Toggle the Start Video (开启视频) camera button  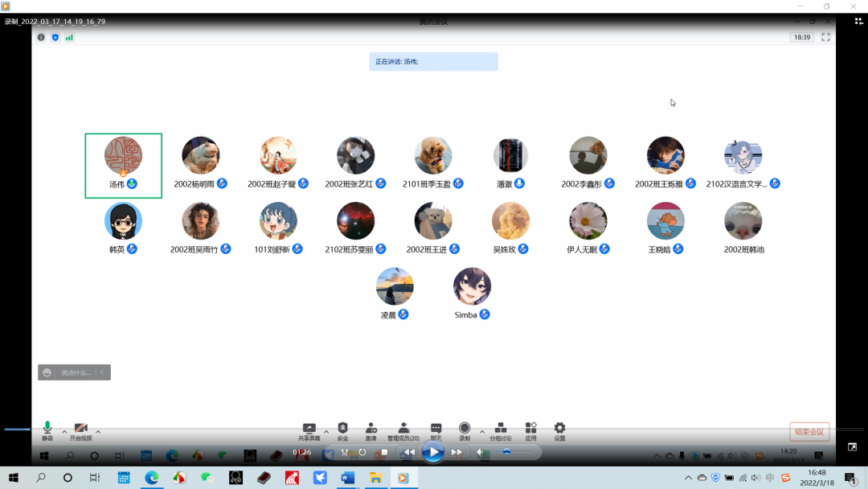[x=80, y=429]
